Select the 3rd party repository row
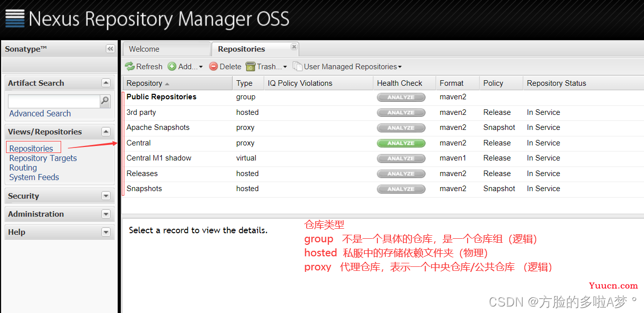The height and width of the screenshot is (313, 644). [x=383, y=112]
